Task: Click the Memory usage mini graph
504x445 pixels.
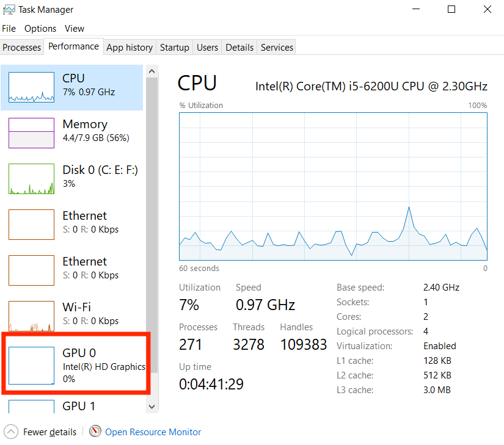Action: pyautogui.click(x=32, y=133)
